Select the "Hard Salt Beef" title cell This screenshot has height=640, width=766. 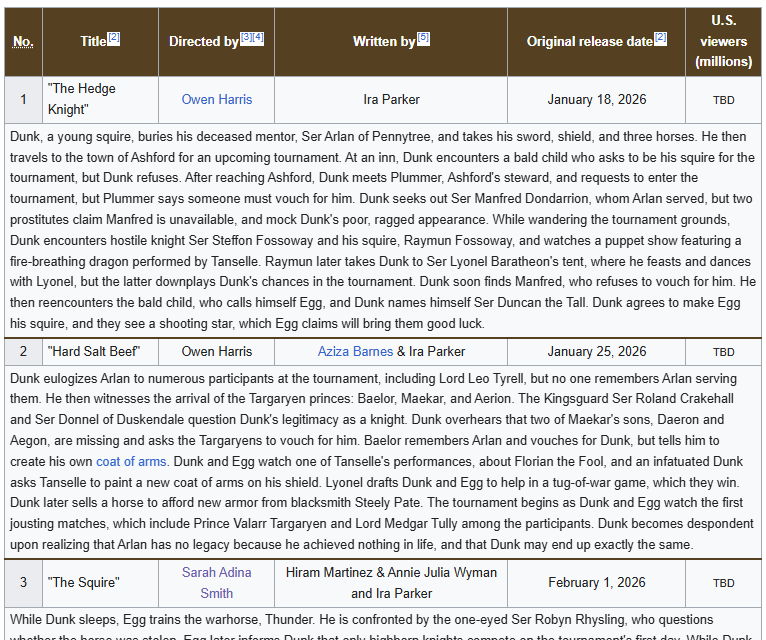[100, 352]
